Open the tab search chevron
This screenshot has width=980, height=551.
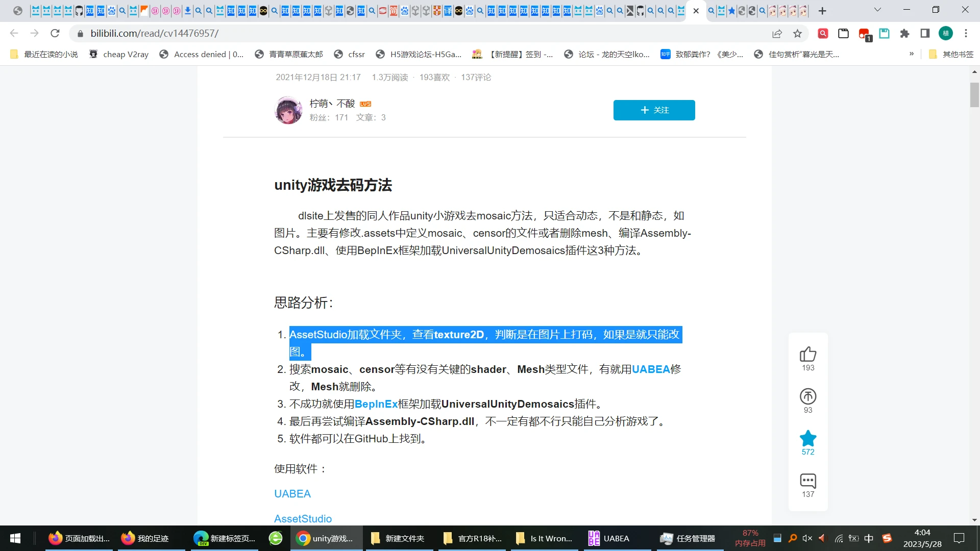coord(877,10)
